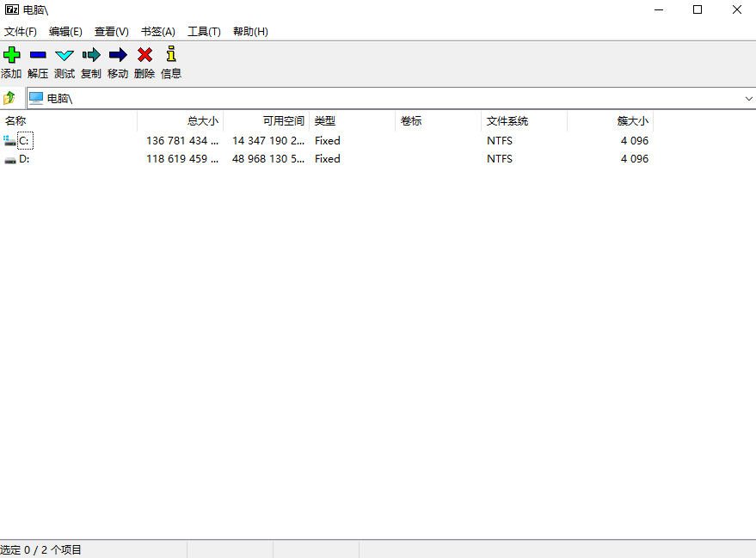This screenshot has width=756, height=558.
Task: Open the 书签(A) menu
Action: tap(158, 32)
